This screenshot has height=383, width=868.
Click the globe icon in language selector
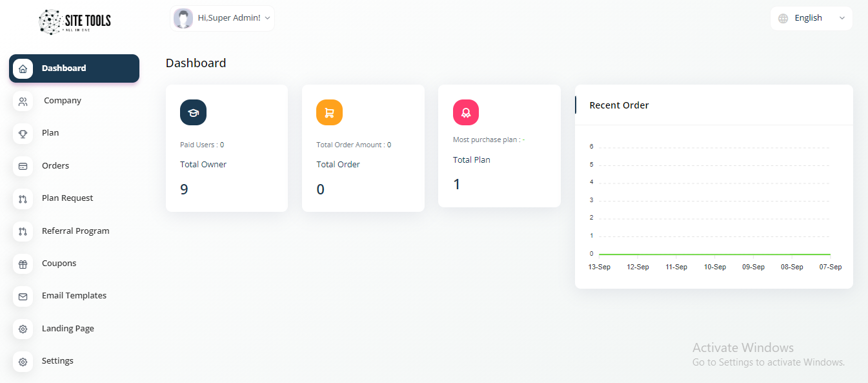[x=783, y=19]
